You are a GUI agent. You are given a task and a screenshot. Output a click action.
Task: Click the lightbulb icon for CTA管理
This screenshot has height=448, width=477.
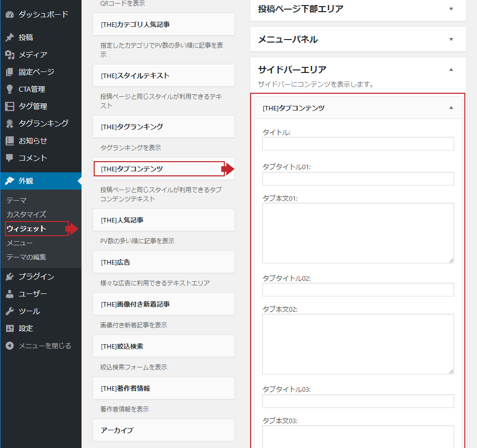click(10, 89)
